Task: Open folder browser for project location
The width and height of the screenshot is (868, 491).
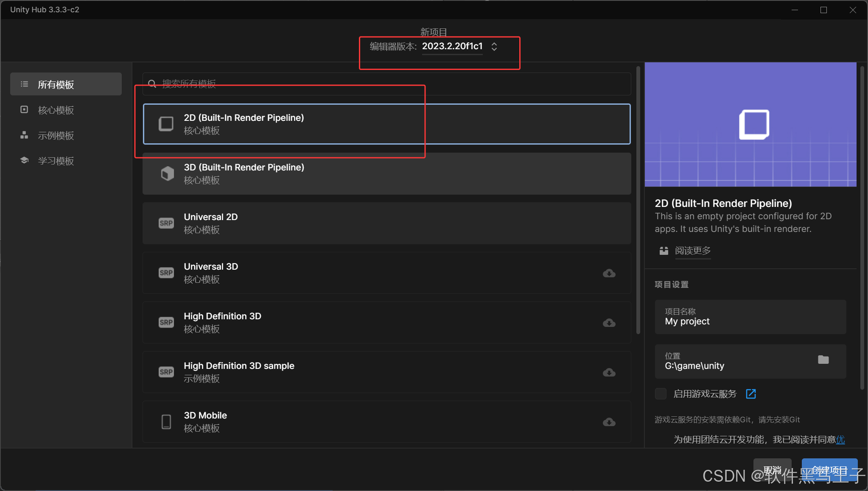Action: coord(823,360)
